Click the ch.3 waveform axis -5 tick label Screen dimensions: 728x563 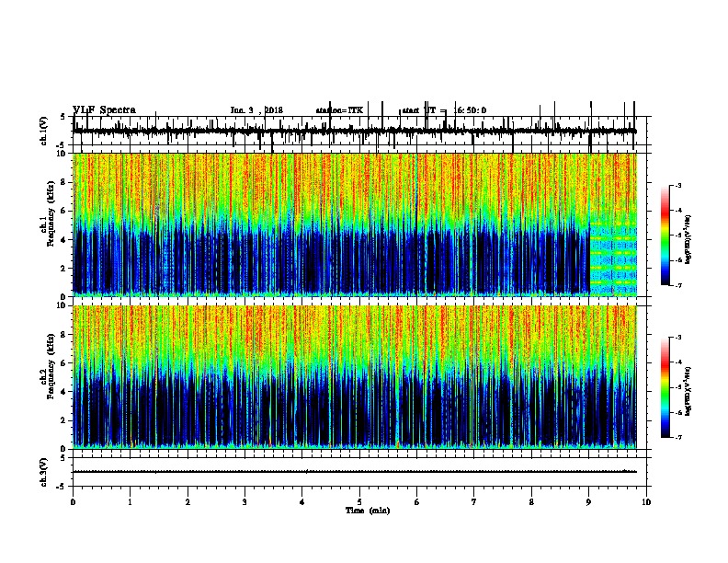tap(62, 487)
